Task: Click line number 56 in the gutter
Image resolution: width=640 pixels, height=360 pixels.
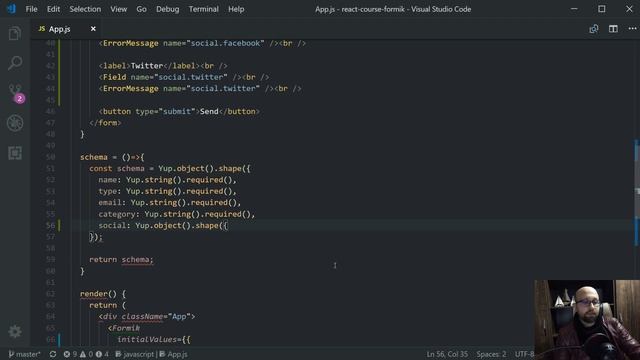Action: coord(50,225)
